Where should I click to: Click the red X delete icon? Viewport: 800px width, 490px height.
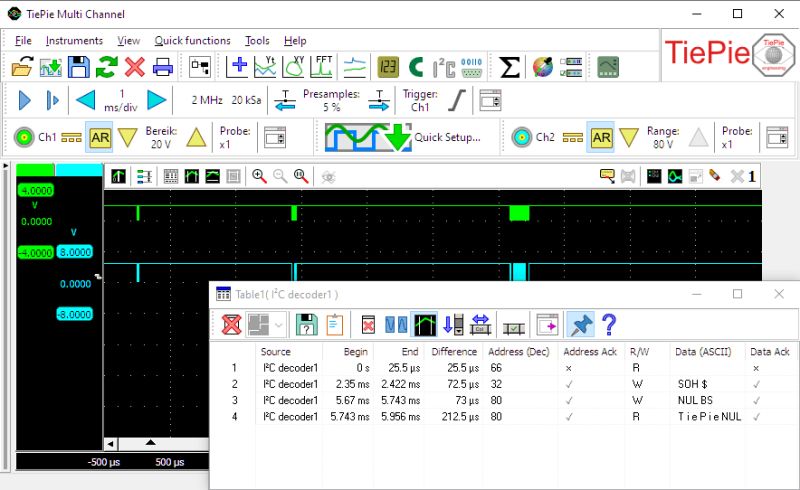135,67
